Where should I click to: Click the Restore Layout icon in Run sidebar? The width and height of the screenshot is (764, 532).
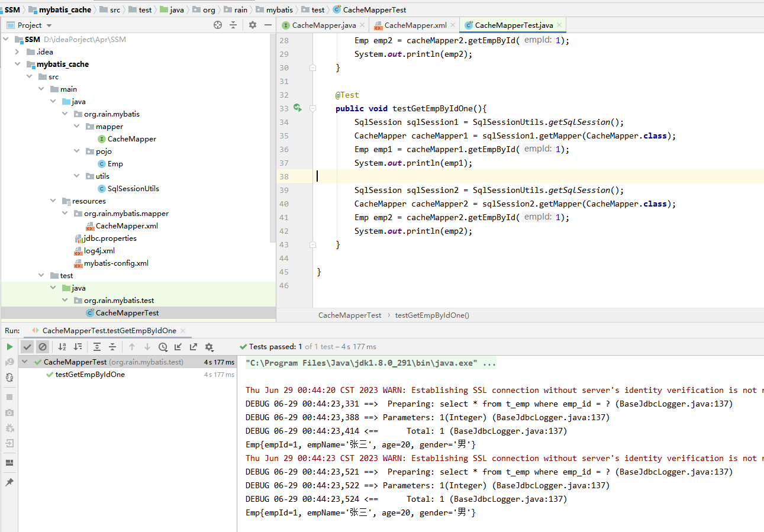[x=9, y=463]
